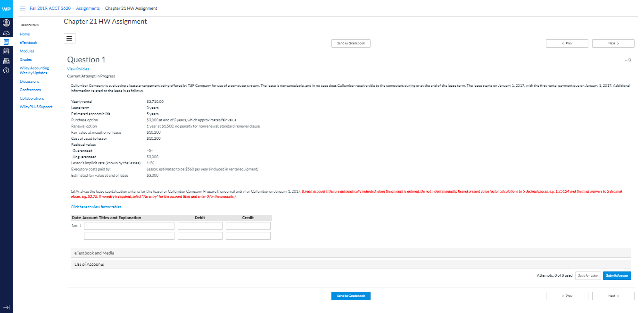
Task: Go to next question using top Next
Action: 613,43
